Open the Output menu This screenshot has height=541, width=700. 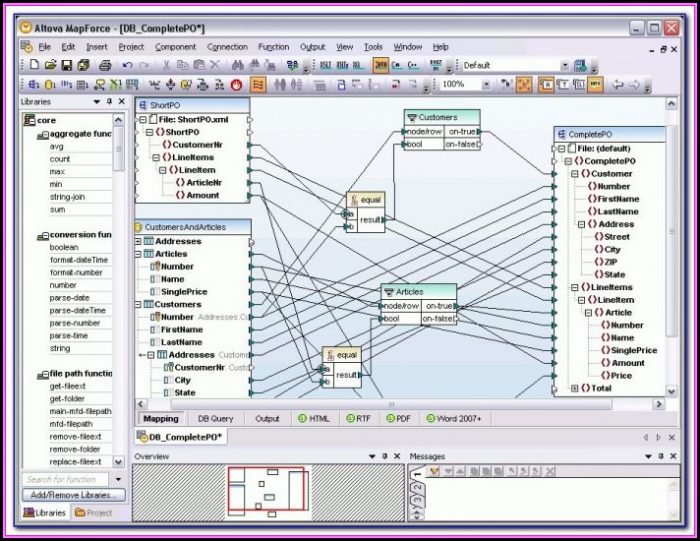312,47
